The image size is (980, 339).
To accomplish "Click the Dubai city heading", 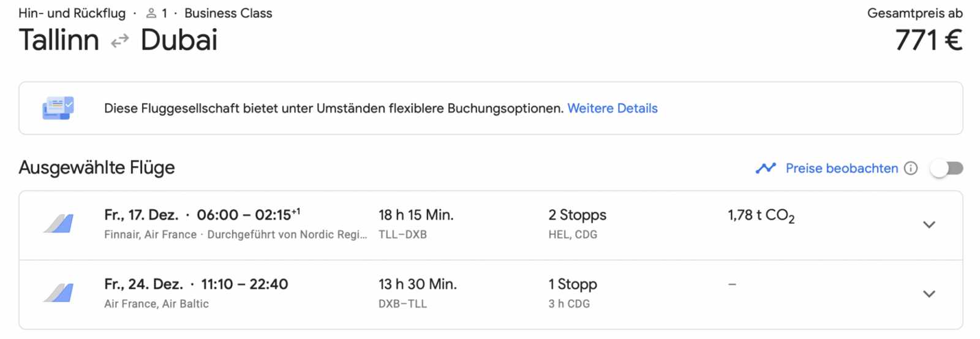I will tap(179, 40).
